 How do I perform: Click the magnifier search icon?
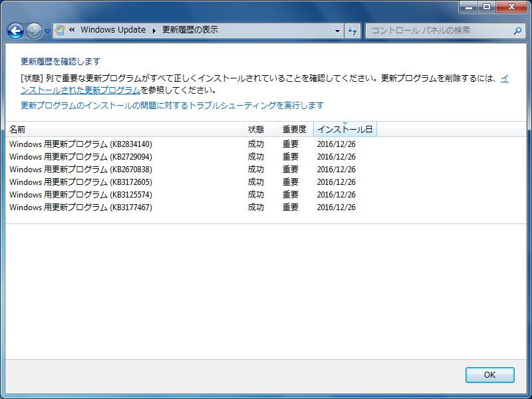pos(517,31)
